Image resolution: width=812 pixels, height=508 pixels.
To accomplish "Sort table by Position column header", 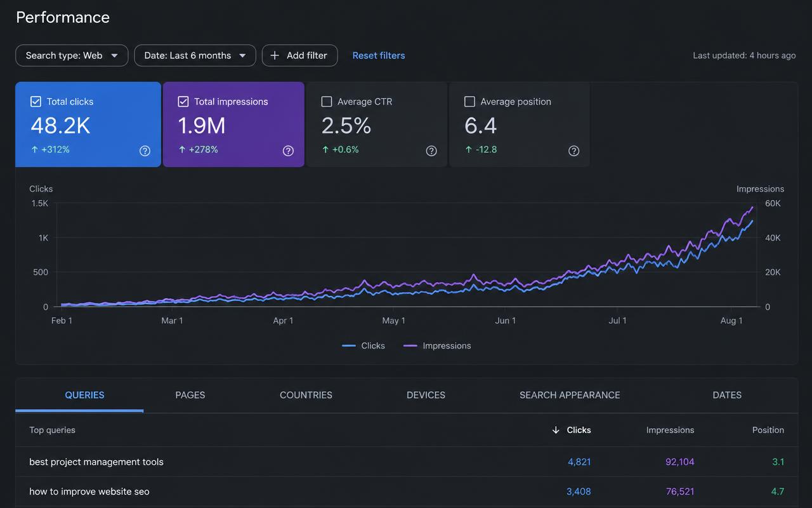I will click(768, 430).
